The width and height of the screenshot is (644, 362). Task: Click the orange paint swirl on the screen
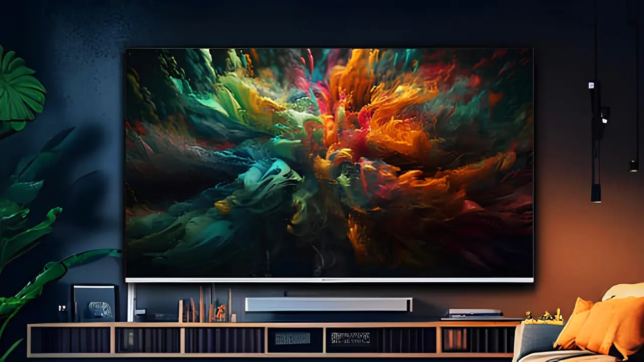pos(397,116)
